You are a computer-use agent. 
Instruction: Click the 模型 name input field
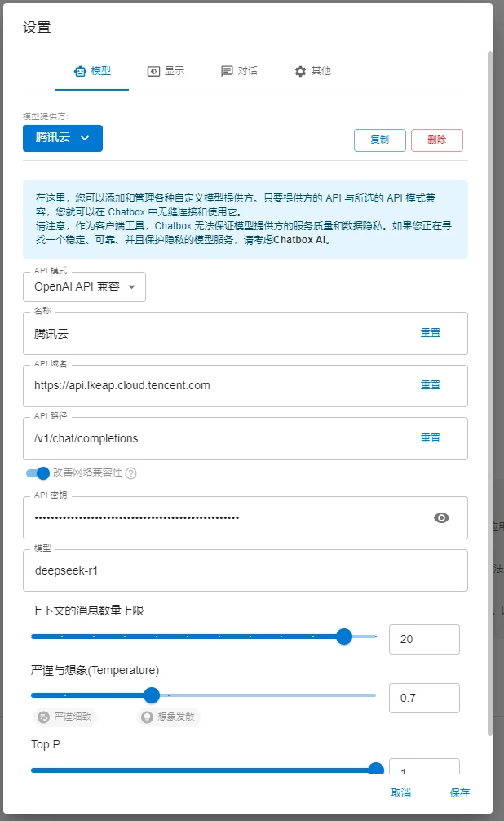point(245,570)
